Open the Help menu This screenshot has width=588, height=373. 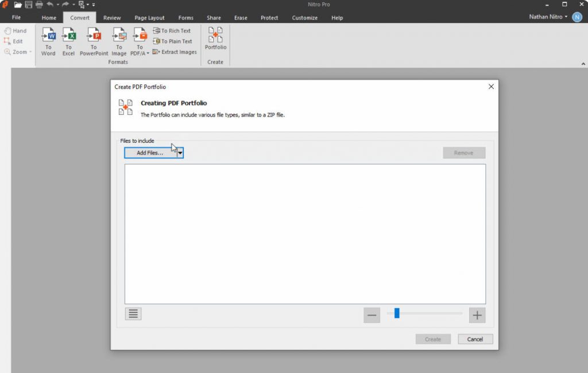pyautogui.click(x=337, y=18)
